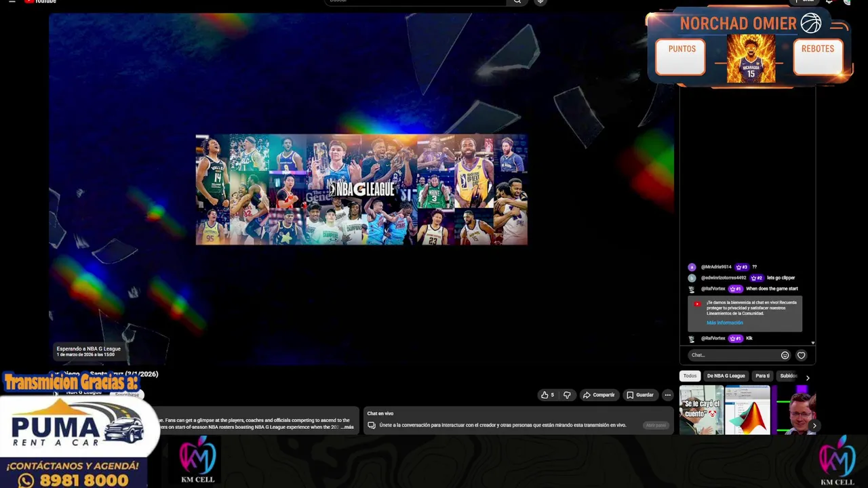
Task: Open the YouTube hamburger menu
Action: pyautogui.click(x=12, y=1)
